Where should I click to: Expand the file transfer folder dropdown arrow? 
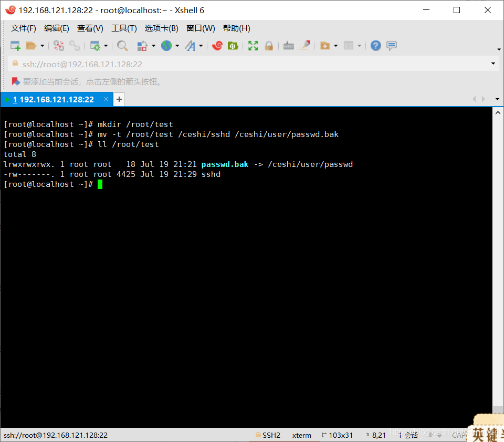pos(336,46)
